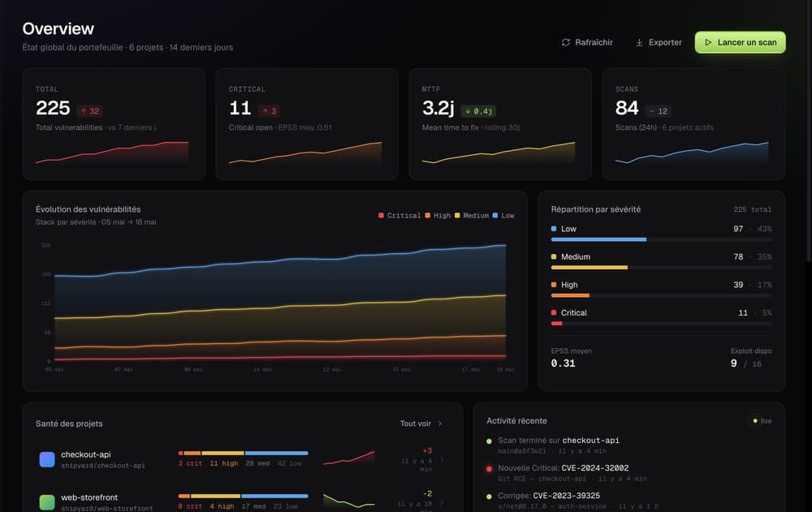Click the red up 3 trend badge

(x=270, y=111)
